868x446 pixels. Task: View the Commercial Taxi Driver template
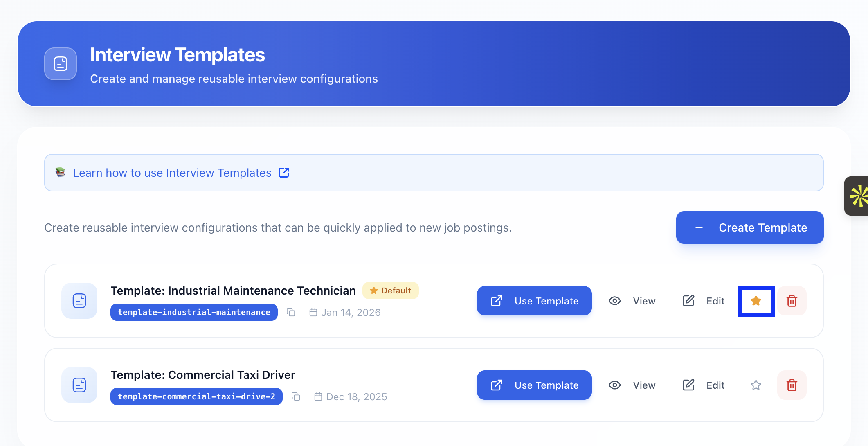[632, 385]
